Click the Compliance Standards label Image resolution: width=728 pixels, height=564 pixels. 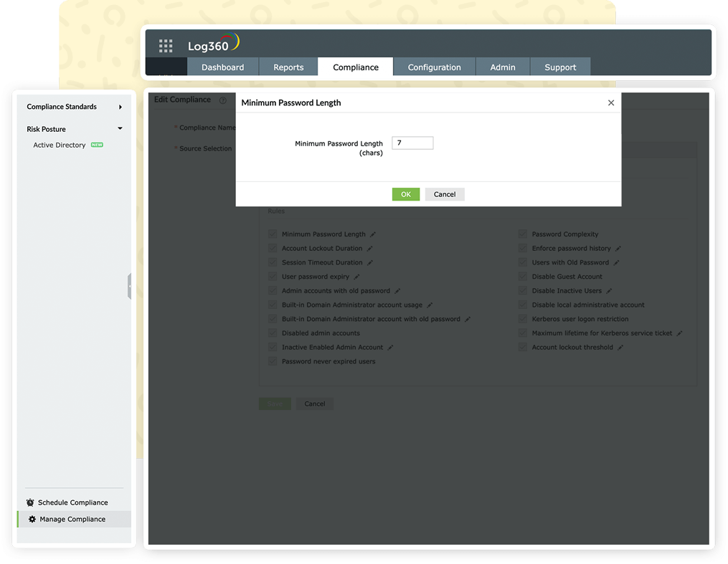(62, 107)
